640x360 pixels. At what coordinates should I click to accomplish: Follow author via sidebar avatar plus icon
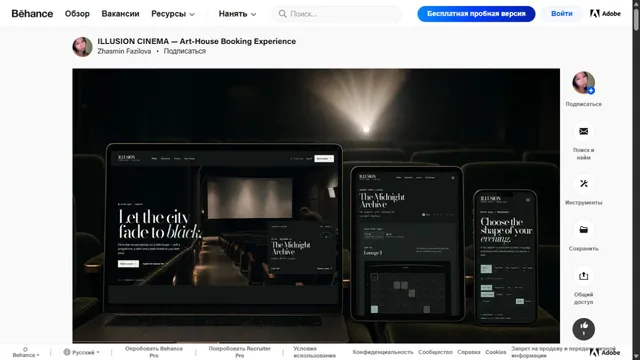coord(591,91)
